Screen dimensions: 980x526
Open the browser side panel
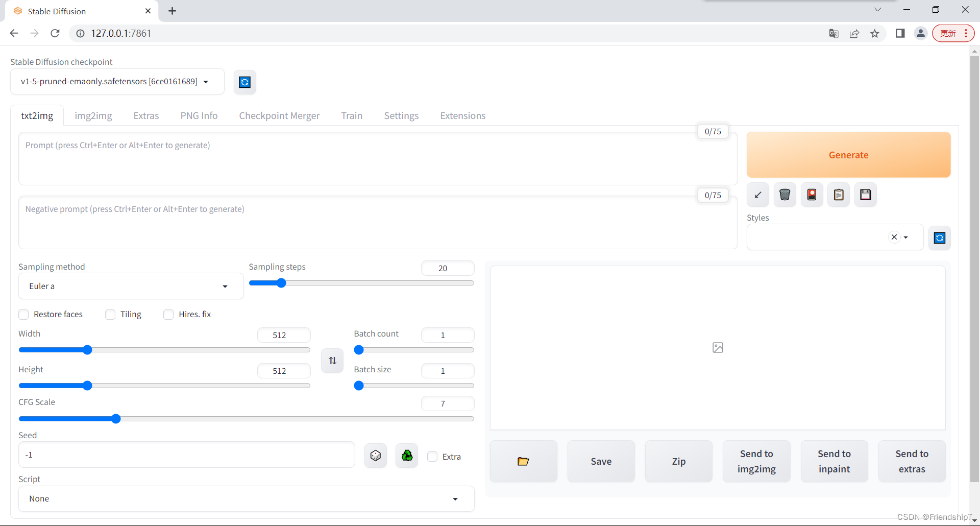[900, 34]
